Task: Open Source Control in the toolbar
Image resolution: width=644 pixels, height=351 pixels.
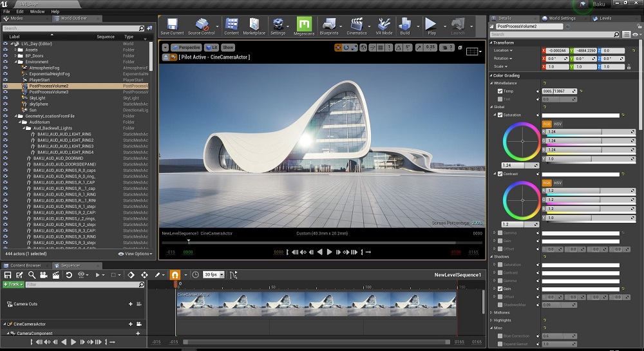Action: tap(201, 26)
